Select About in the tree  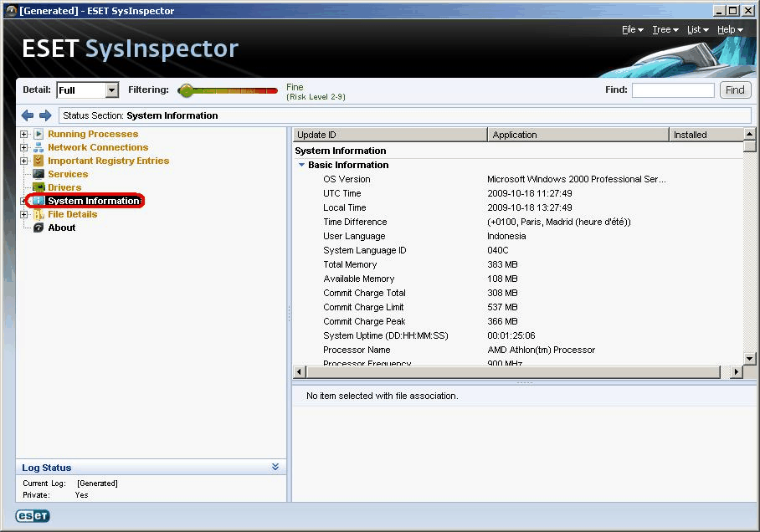click(62, 228)
